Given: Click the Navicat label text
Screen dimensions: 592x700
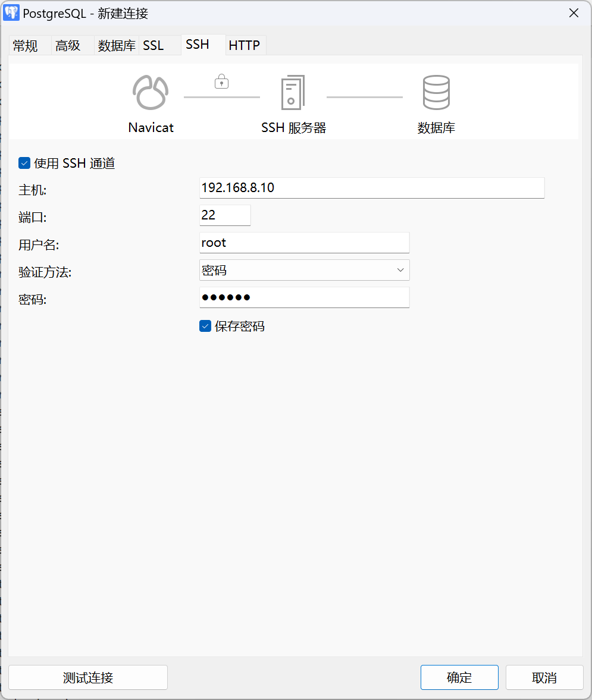Looking at the screenshot, I should 151,128.
